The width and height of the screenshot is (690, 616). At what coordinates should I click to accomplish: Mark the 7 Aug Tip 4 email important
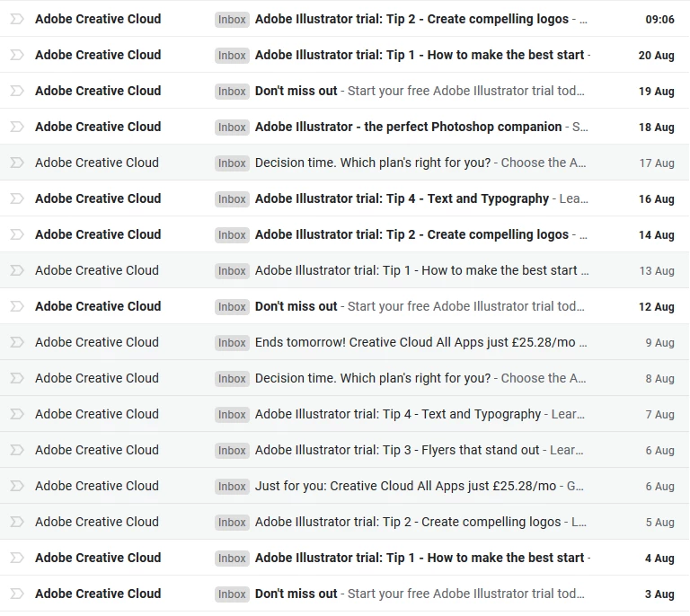[x=17, y=414]
